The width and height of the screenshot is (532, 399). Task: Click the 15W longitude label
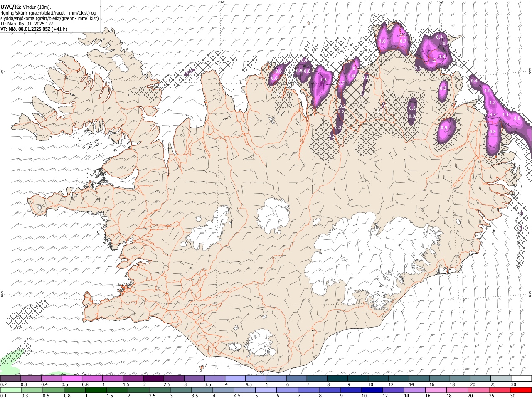coord(440,2)
